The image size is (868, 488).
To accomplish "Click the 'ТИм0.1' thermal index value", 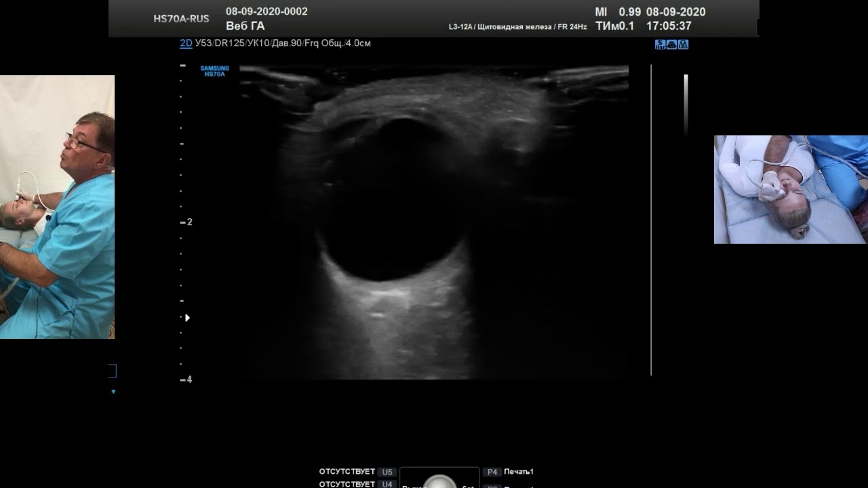I will coord(614,26).
